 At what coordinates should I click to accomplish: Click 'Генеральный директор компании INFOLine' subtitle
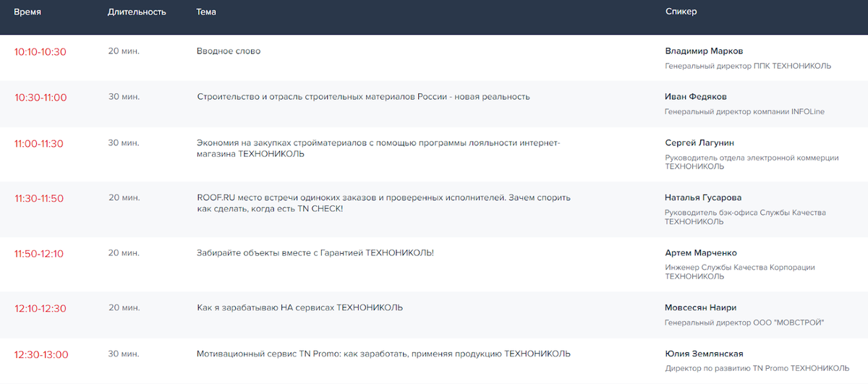click(x=744, y=112)
